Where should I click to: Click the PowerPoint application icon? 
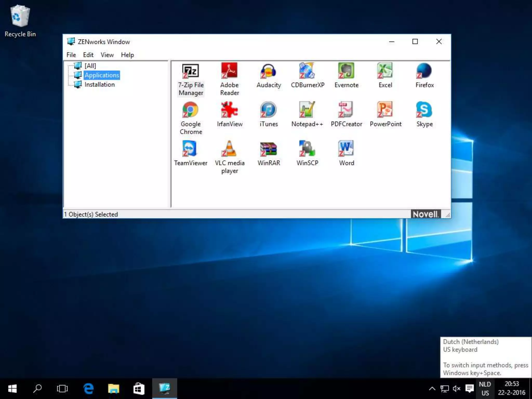coord(385,110)
